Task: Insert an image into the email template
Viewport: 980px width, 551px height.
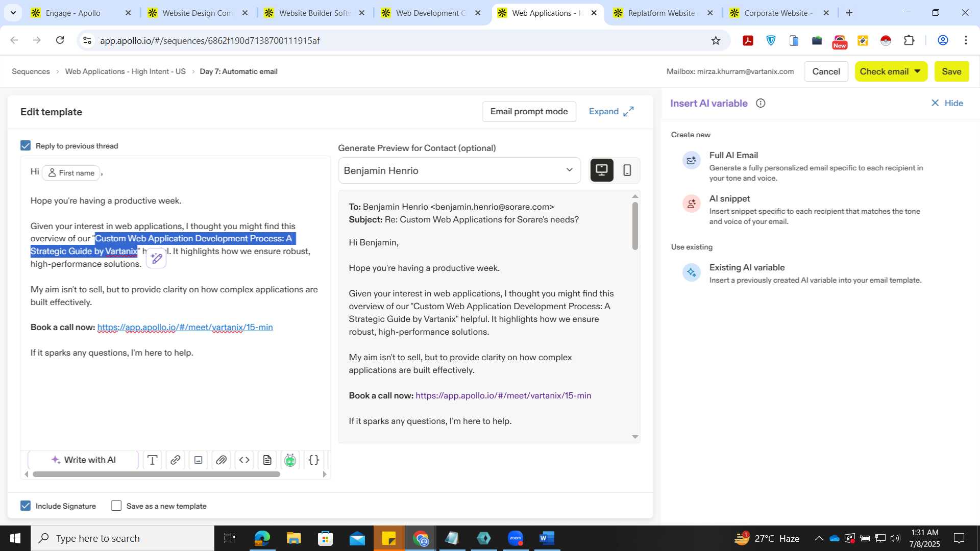Action: [x=199, y=460]
